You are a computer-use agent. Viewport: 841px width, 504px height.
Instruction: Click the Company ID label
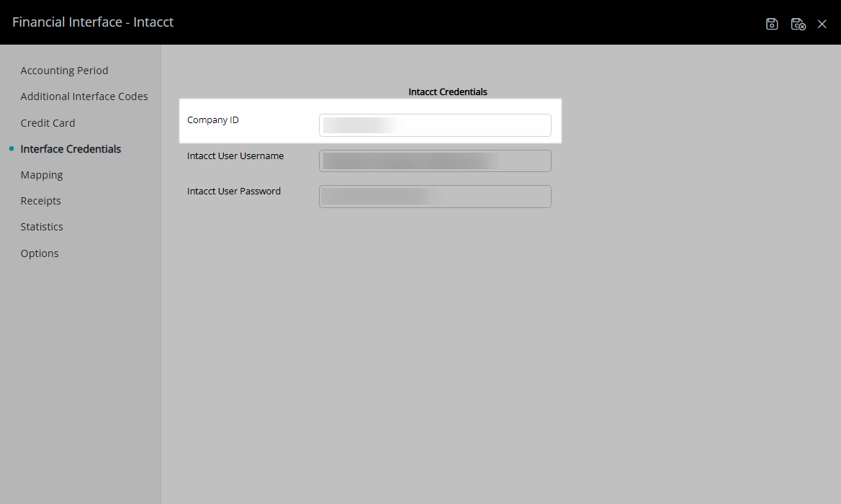pos(213,120)
